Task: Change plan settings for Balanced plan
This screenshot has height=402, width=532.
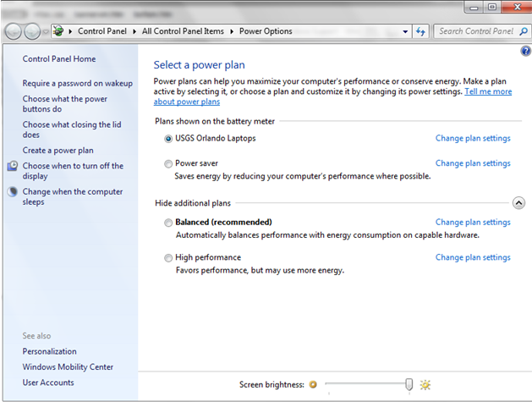Action: tap(473, 222)
